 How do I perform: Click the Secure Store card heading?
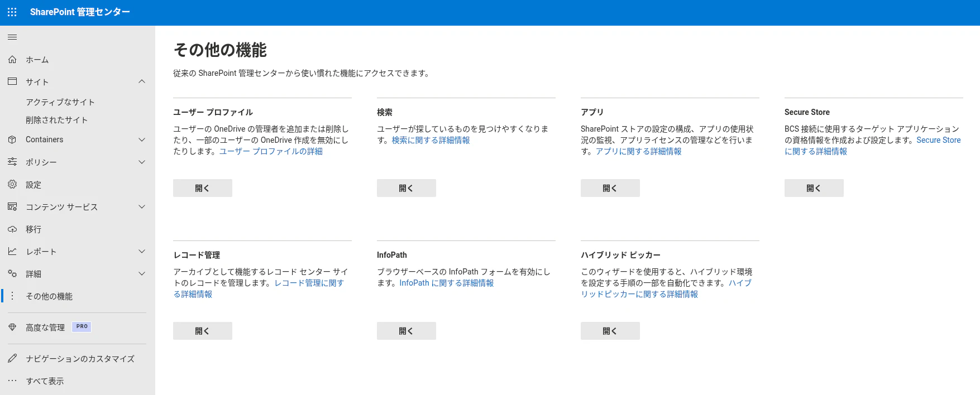click(x=807, y=112)
